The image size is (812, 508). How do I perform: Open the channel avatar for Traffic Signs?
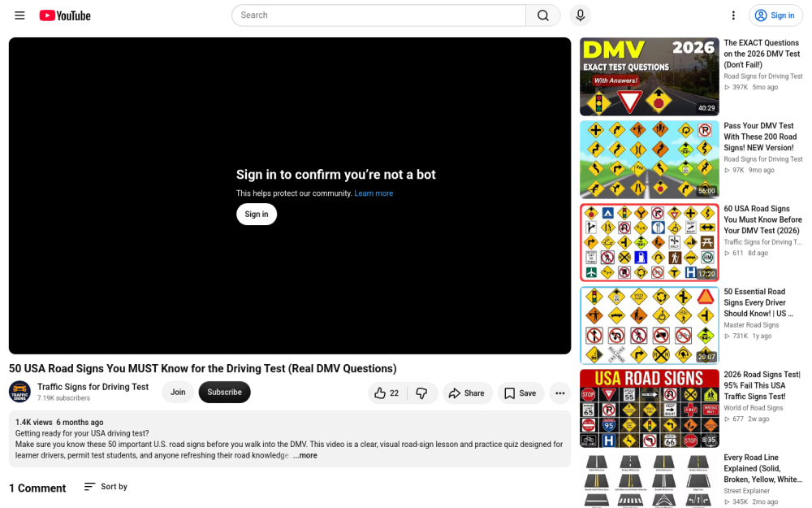coord(19,392)
